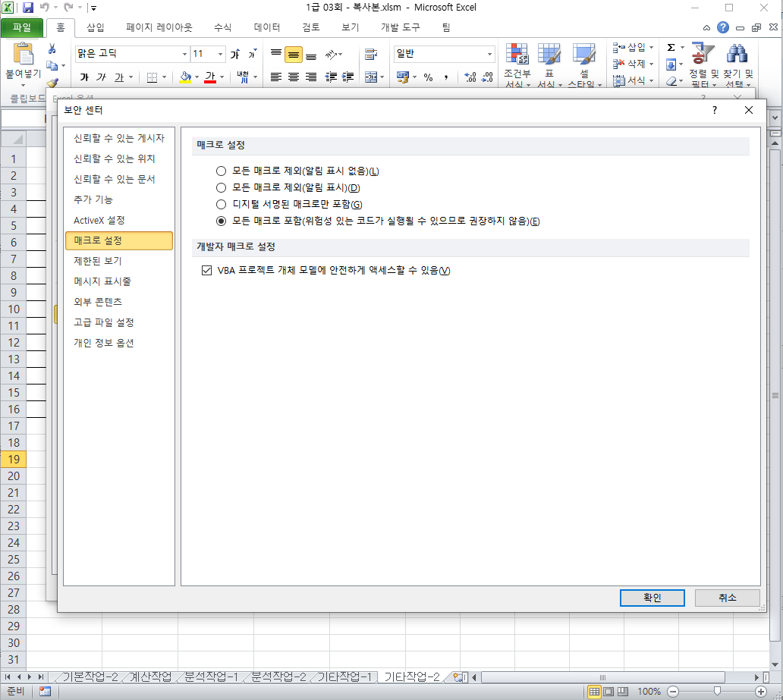
Task: Open the ActiveX 설정 category in sidebar
Action: (x=99, y=220)
